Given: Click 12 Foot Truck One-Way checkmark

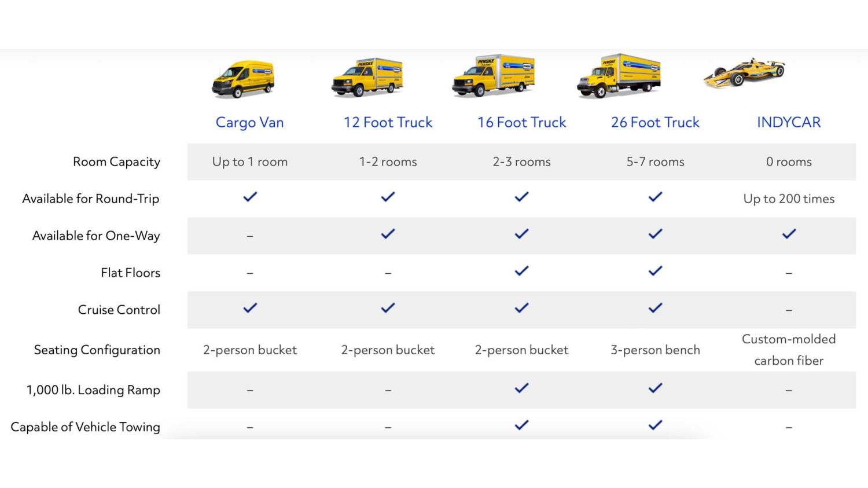Looking at the screenshot, I should pos(388,234).
